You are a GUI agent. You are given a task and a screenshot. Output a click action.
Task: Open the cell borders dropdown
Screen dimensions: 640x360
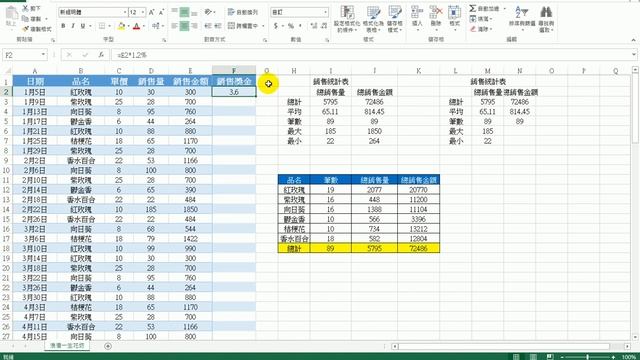click(x=109, y=26)
